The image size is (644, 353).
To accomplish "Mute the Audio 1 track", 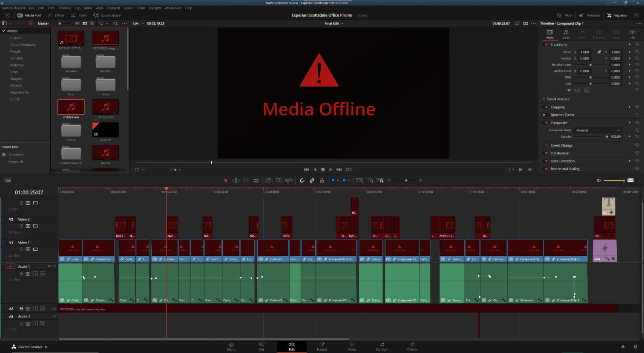I will click(x=42, y=274).
